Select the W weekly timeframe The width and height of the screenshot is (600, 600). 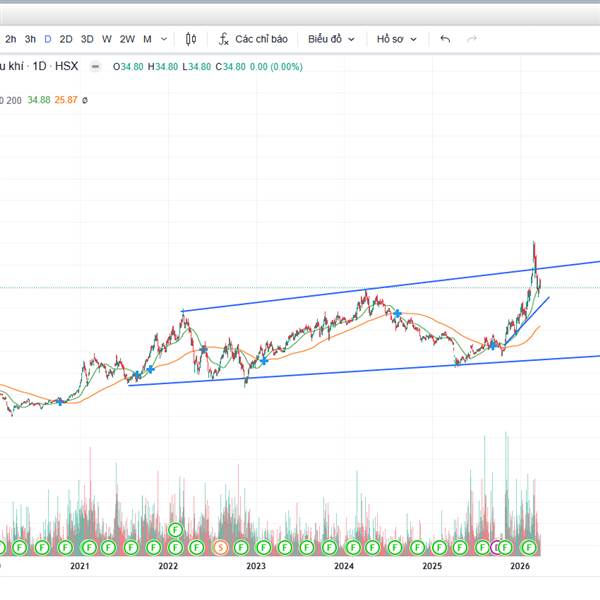pos(107,39)
